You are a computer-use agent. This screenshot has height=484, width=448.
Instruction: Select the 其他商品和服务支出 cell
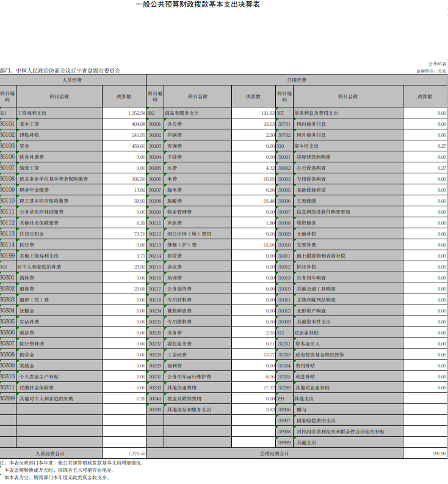[x=198, y=410]
